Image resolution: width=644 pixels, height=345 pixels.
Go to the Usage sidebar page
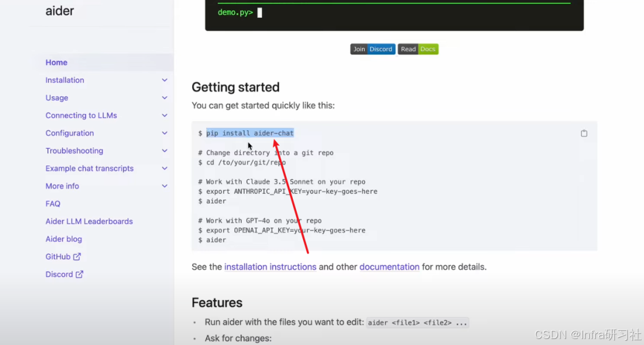click(x=57, y=98)
